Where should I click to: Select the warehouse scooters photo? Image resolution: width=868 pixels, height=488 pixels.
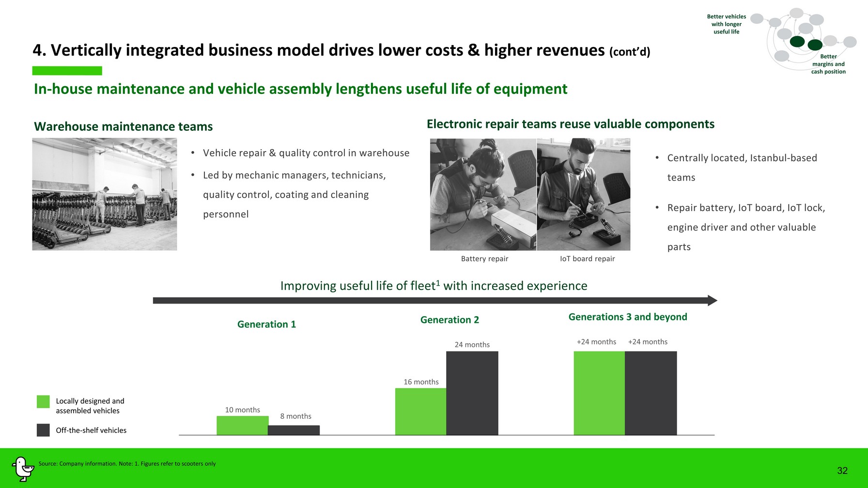click(105, 194)
